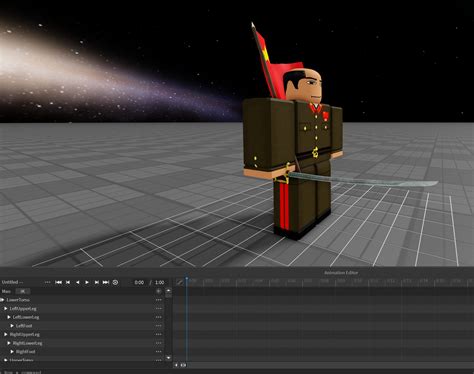Viewport: 474px width, 374px height.
Task: Click the timeline playhead scrubber
Action: coord(187,279)
